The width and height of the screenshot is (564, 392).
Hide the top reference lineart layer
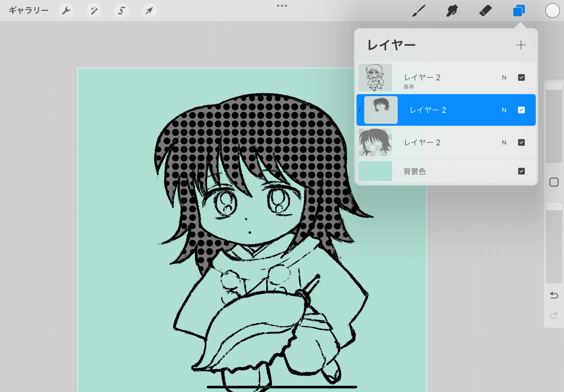point(521,78)
